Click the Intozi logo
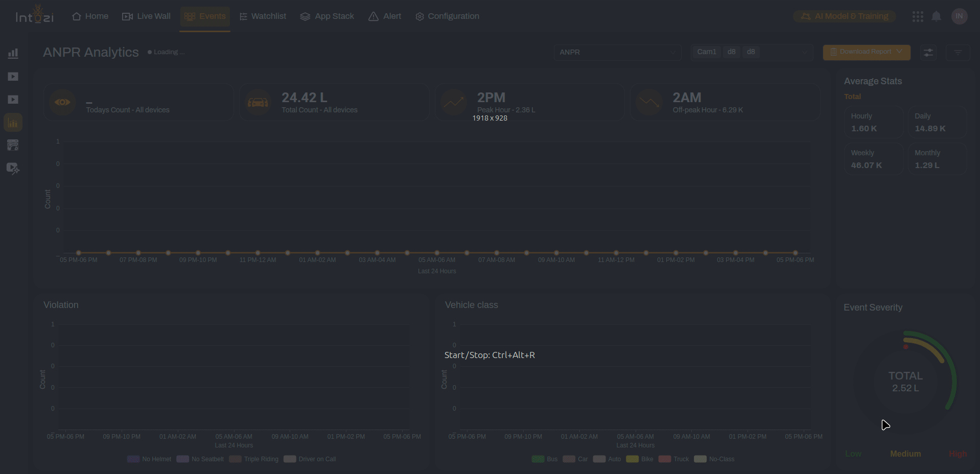 (x=35, y=16)
